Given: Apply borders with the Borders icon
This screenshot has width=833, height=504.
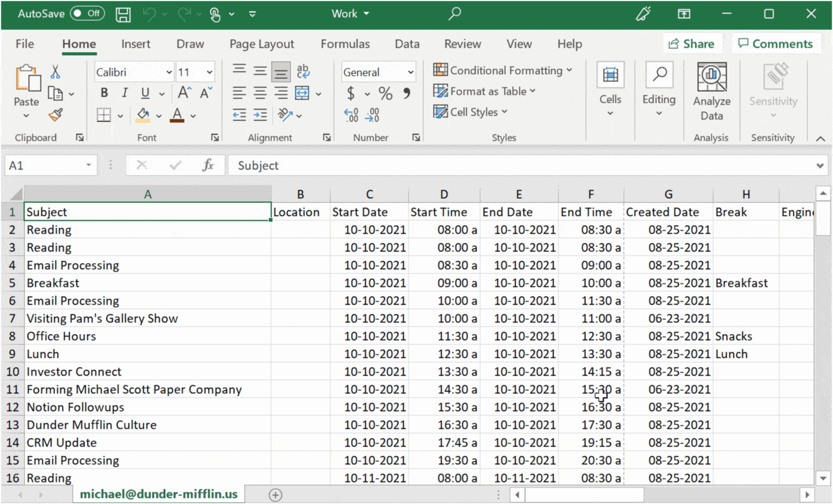Looking at the screenshot, I should pyautogui.click(x=104, y=115).
